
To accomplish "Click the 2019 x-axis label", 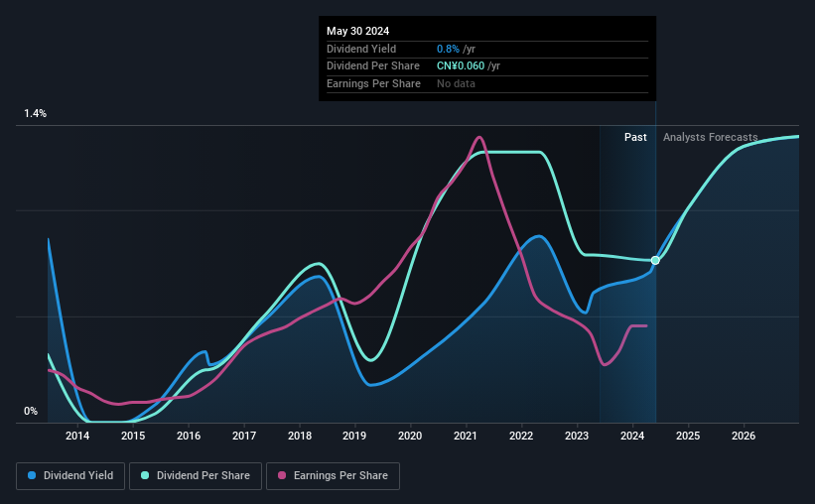I will 354,436.
